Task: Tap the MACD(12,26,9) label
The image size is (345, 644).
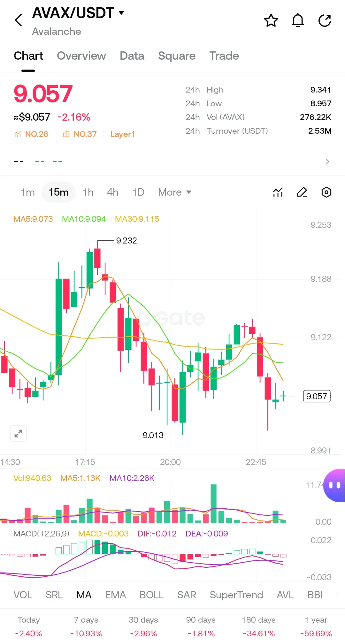Action: click(41, 534)
